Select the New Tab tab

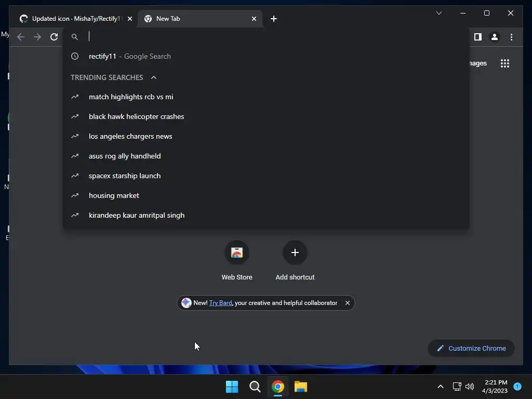click(200, 19)
